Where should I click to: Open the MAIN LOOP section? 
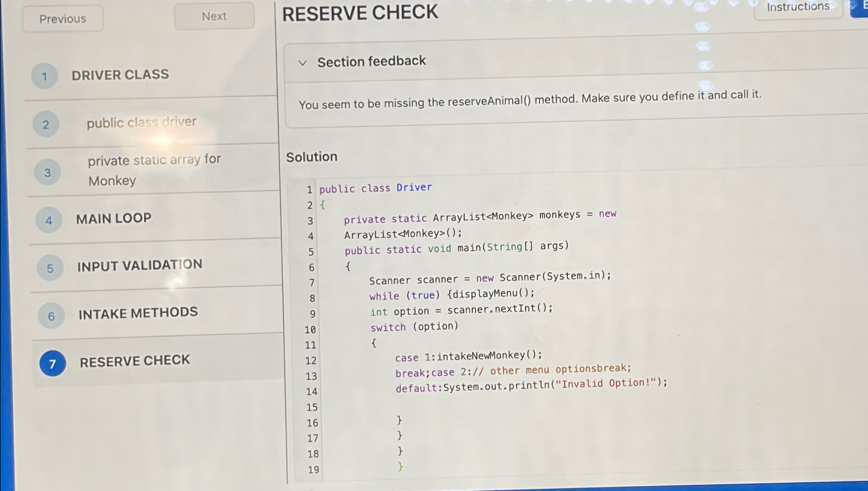113,218
